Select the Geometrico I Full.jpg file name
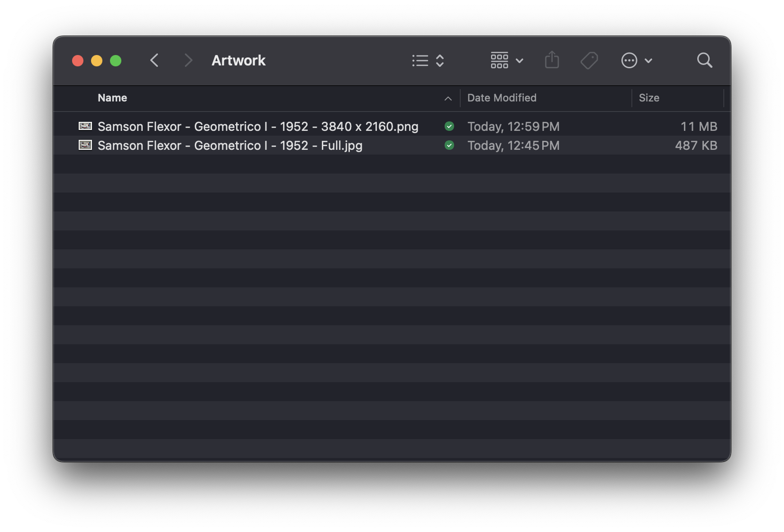The width and height of the screenshot is (784, 532). tap(230, 146)
